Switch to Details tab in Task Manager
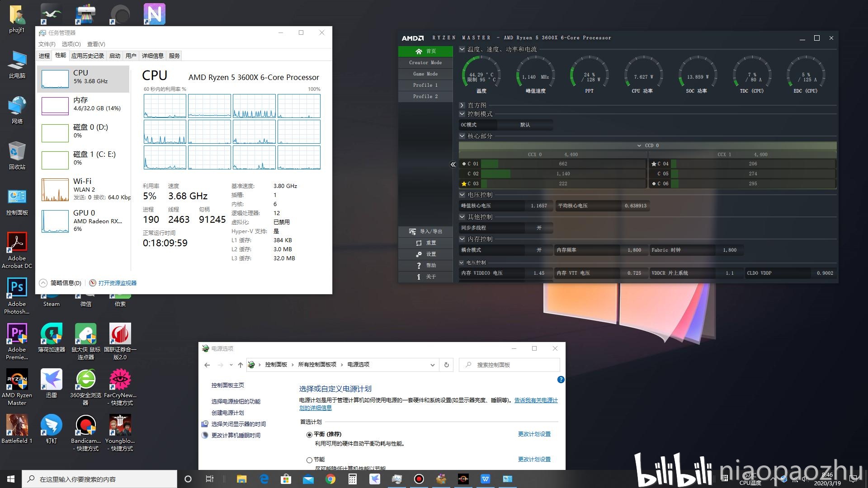 click(x=153, y=56)
